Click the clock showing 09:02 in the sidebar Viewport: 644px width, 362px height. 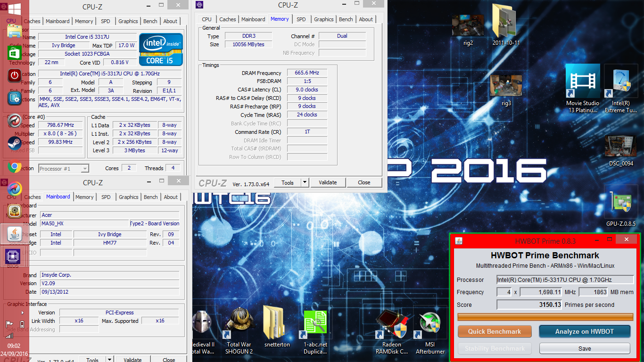point(14,346)
